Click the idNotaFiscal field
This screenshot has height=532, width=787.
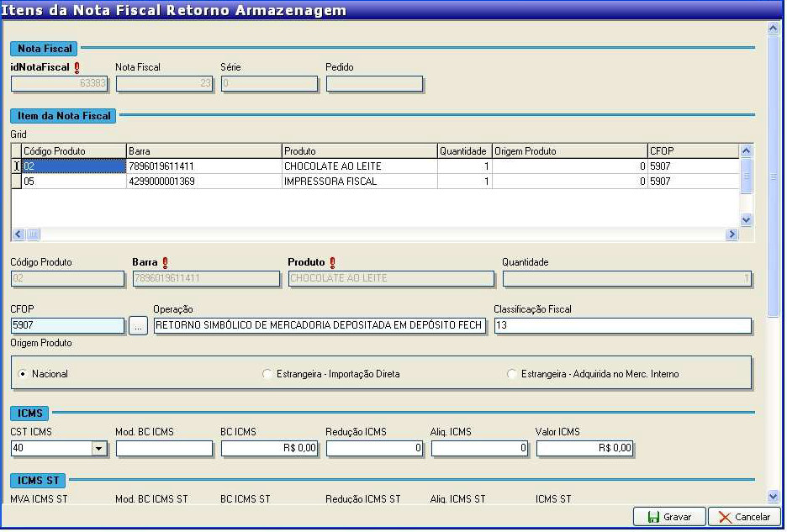[59, 84]
